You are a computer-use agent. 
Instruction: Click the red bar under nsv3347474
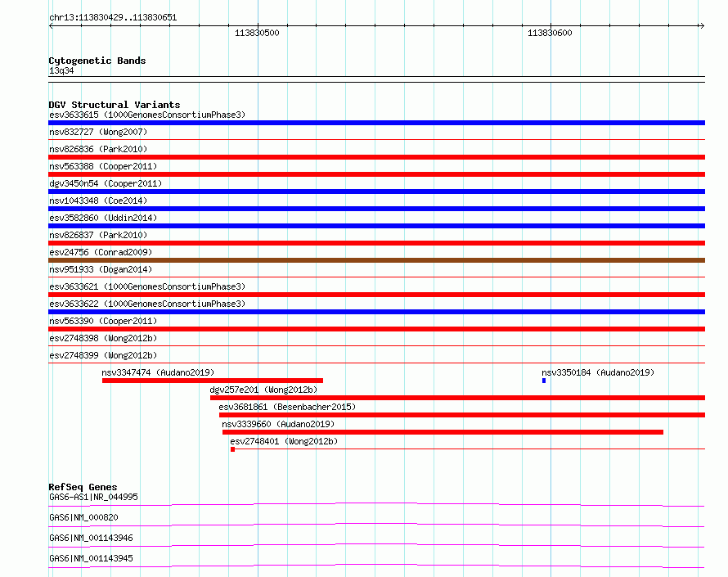tap(213, 381)
